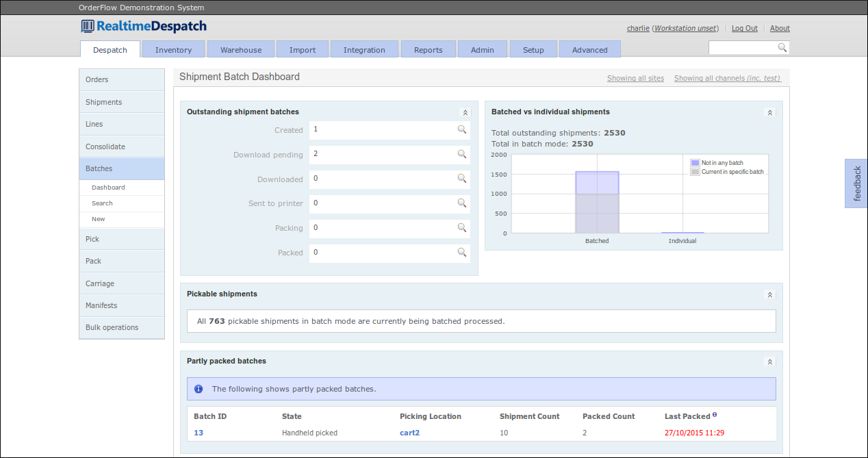Open Dashboard under Batches
Screen dimensions: 868x458
pyautogui.click(x=122, y=188)
